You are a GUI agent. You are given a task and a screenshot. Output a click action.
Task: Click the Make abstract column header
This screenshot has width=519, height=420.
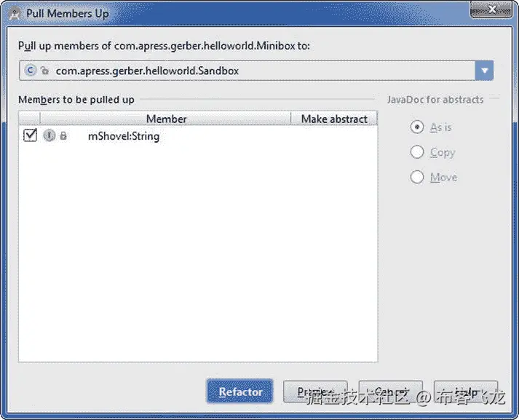pyautogui.click(x=334, y=119)
